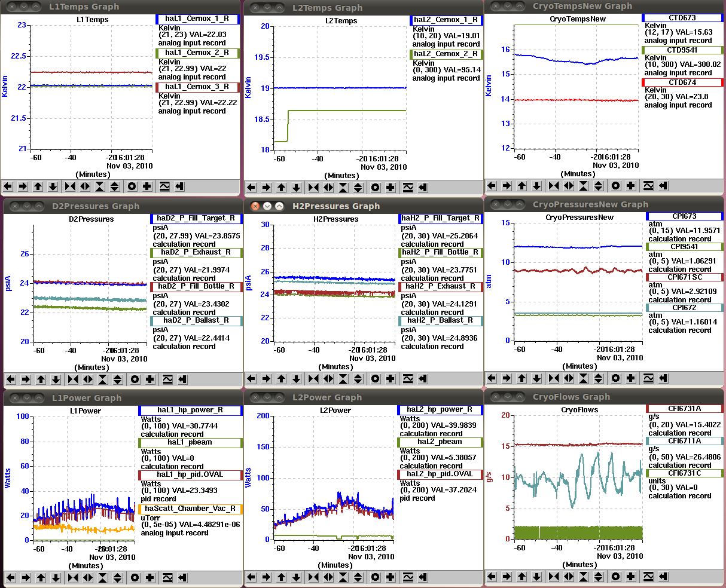Zoom out vertically in L1Power Graph
Screen dimensions: 726x588
117,578
